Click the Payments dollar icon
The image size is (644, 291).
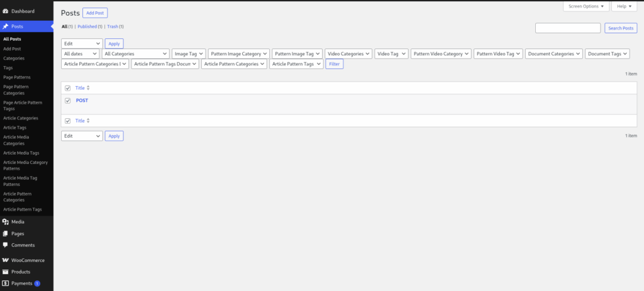coord(5,283)
